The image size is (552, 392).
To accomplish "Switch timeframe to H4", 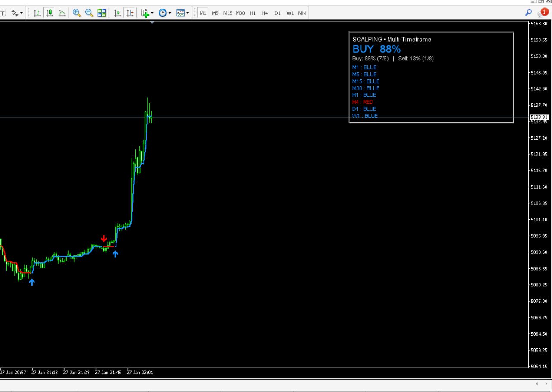I will [265, 13].
